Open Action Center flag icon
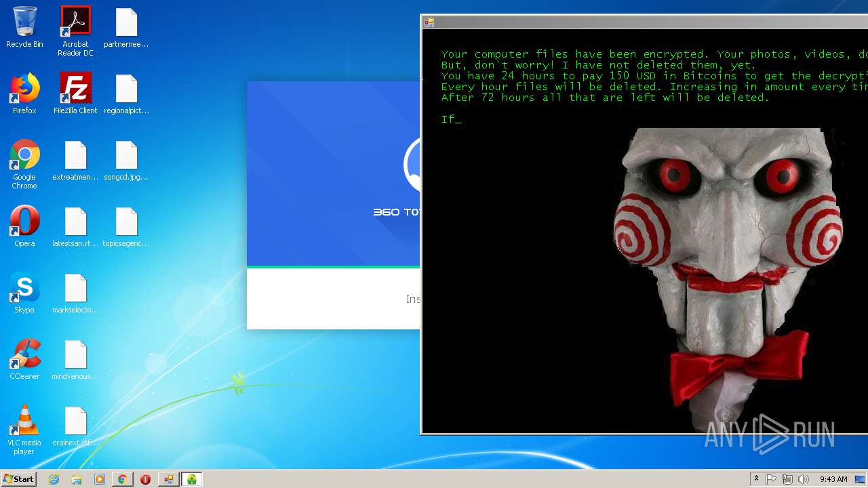The image size is (868, 488). (x=771, y=479)
